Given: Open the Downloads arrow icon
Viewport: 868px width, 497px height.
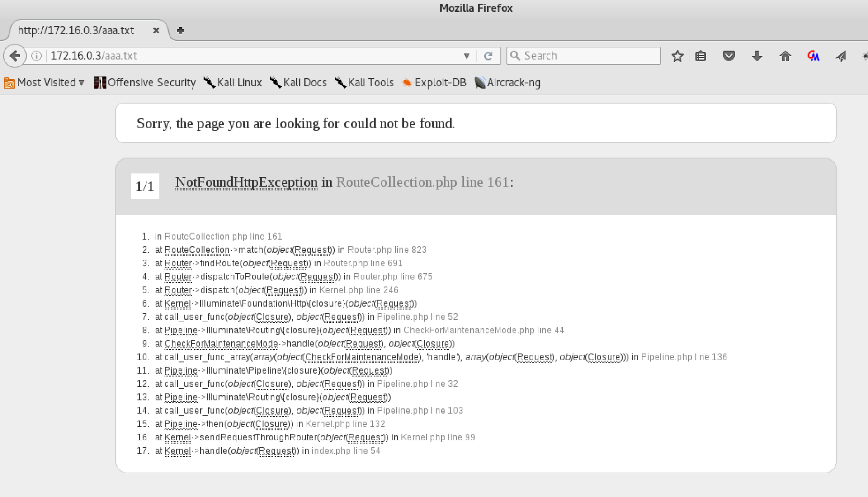Looking at the screenshot, I should [757, 56].
